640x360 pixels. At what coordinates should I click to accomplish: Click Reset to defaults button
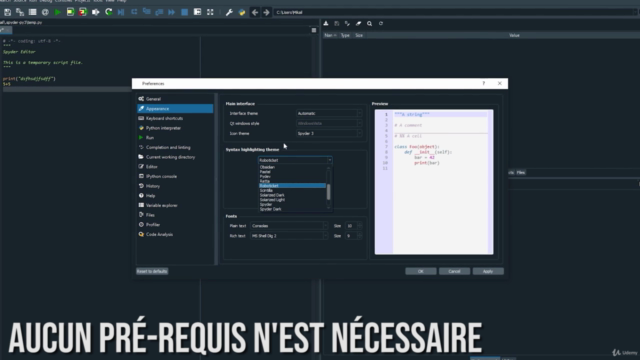[x=152, y=271]
